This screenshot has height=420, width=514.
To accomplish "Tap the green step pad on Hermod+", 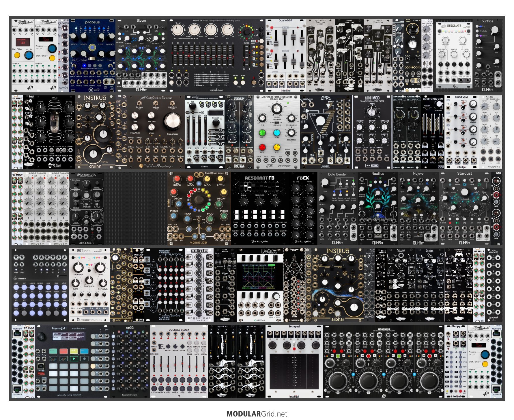I will coord(53,351).
